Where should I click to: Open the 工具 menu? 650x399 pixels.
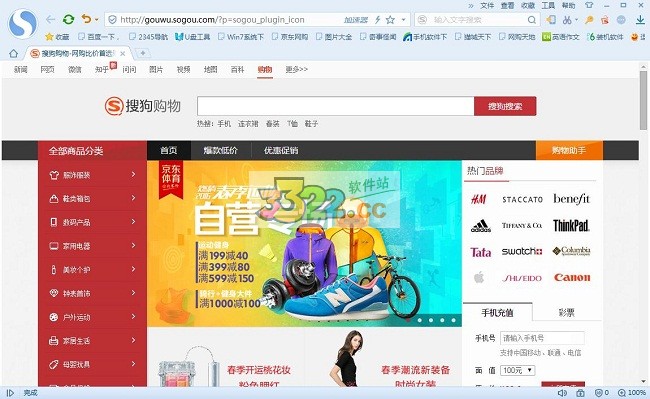pos(548,5)
